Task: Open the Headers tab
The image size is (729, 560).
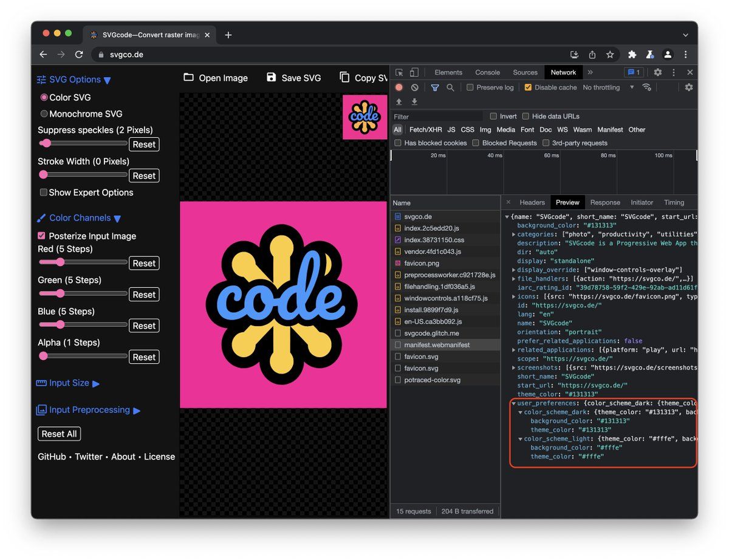Action: 532,202
